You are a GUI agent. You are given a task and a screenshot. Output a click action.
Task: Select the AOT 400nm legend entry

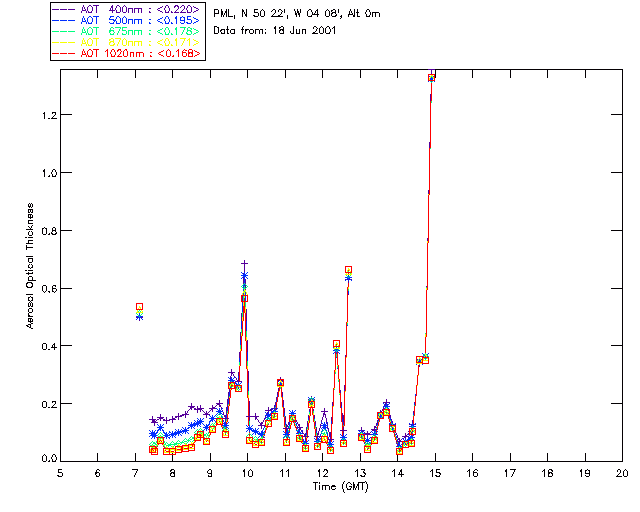pos(127,9)
